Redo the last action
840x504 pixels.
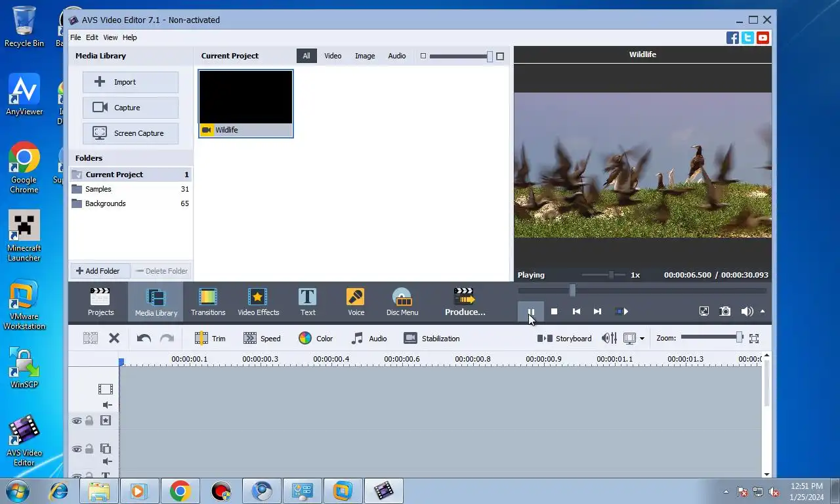pyautogui.click(x=167, y=339)
